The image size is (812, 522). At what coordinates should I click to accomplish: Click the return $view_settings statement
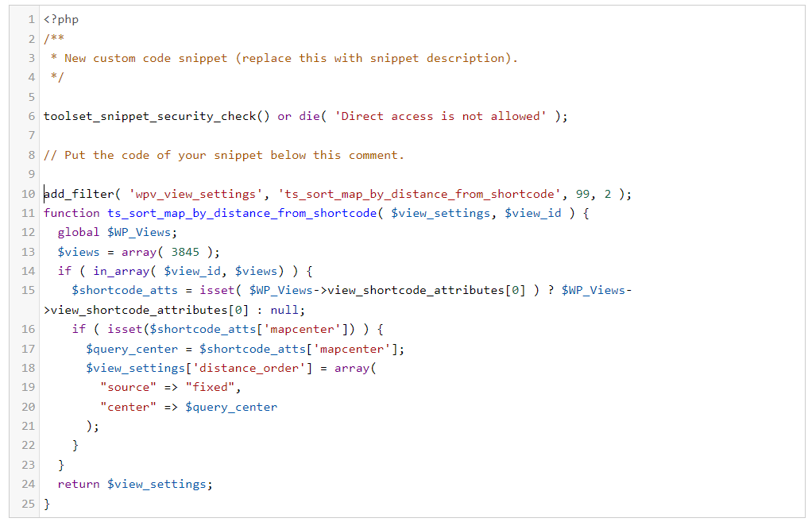tap(135, 484)
